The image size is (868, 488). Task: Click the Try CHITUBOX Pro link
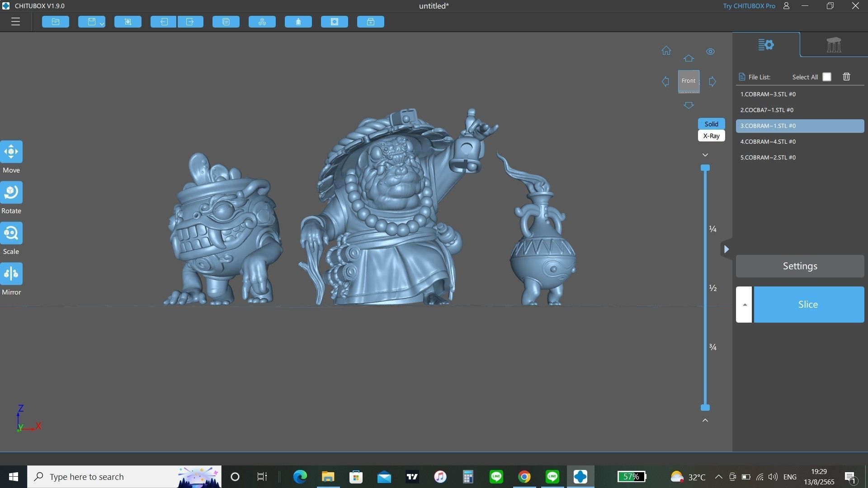749,6
